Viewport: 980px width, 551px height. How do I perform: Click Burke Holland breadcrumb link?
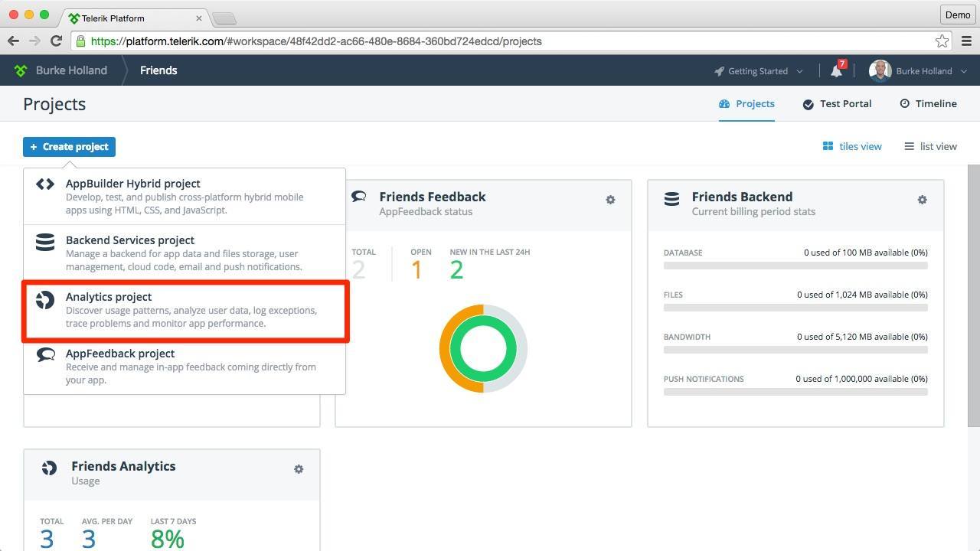[x=71, y=70]
